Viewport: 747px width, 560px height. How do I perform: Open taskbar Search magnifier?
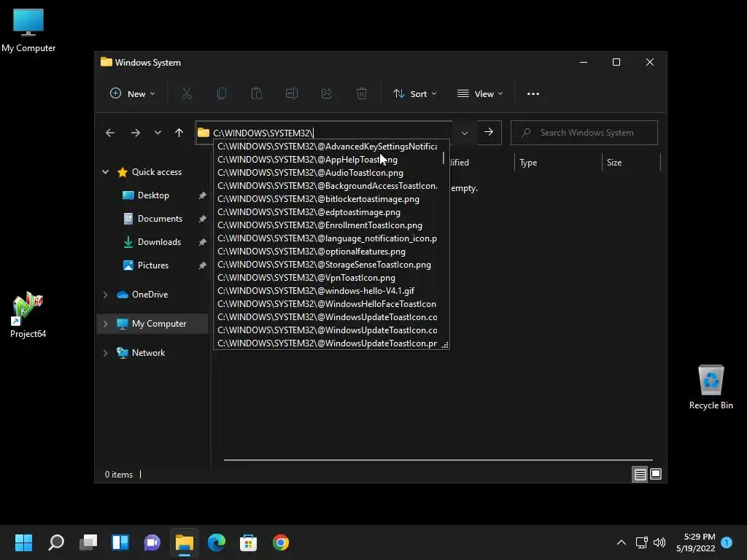[56, 542]
